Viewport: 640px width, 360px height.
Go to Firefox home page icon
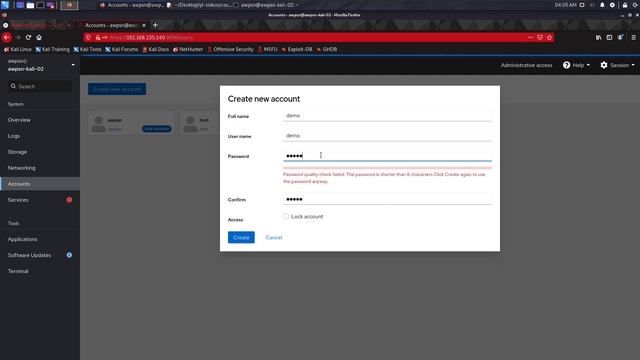[39, 38]
